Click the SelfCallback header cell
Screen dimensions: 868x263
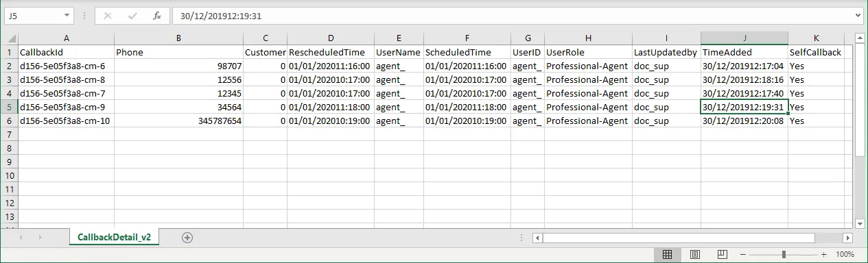point(817,52)
